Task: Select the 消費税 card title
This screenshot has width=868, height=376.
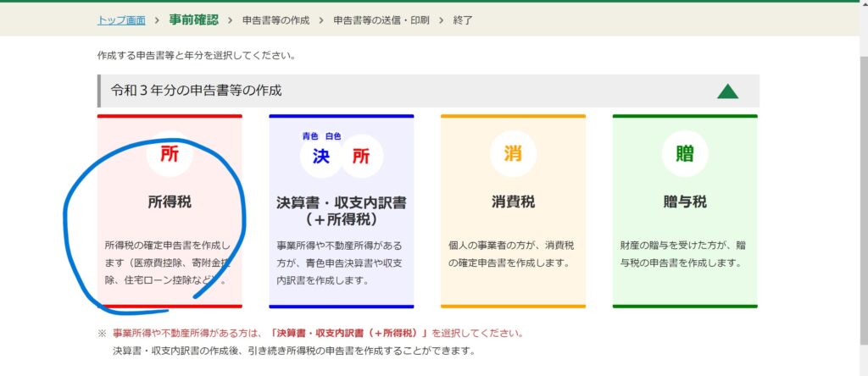Action: point(513,202)
